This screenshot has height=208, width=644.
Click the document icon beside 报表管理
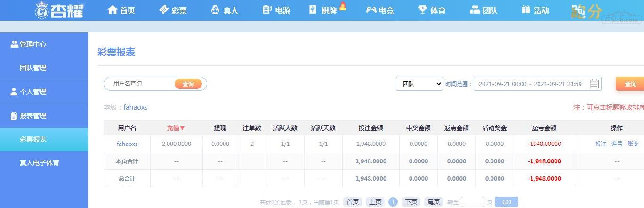[14, 116]
